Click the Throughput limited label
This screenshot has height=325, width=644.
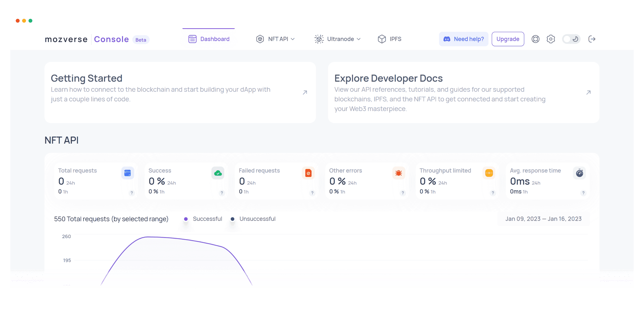[x=445, y=171]
